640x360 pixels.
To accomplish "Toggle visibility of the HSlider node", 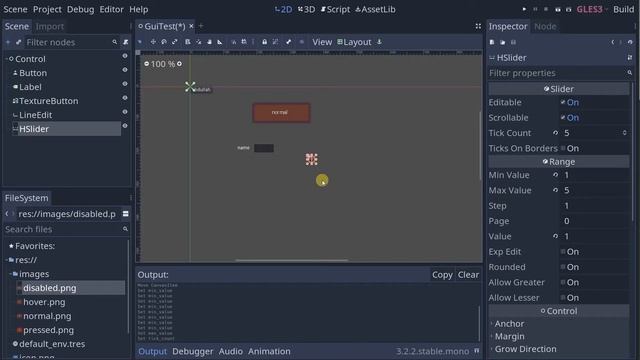I will [125, 126].
